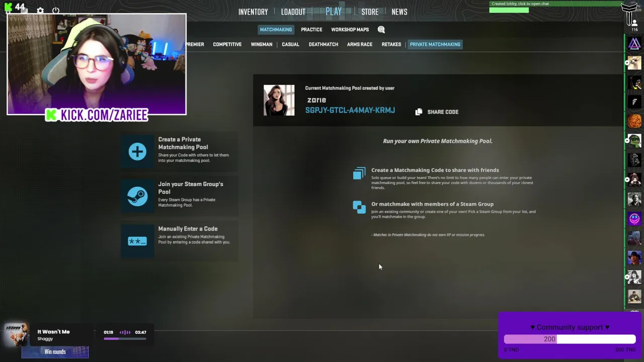This screenshot has width=644, height=362.
Task: Select the green Pepe frog friend avatar
Action: coord(634,141)
